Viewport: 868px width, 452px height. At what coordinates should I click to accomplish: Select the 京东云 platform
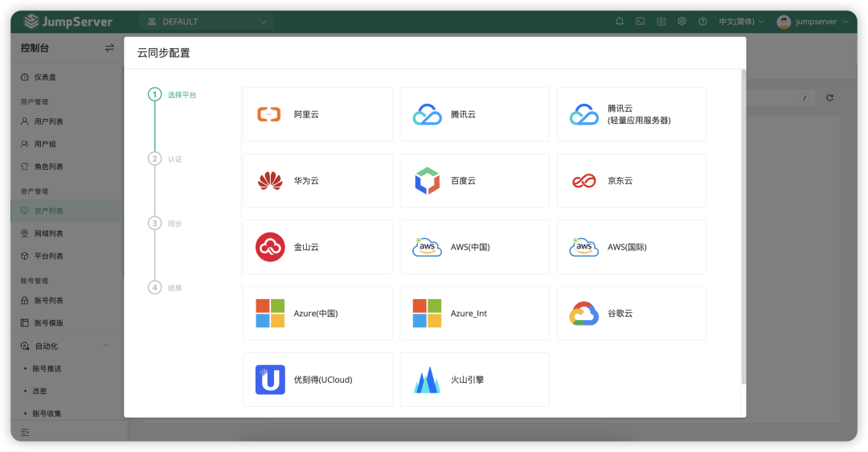[x=632, y=181]
